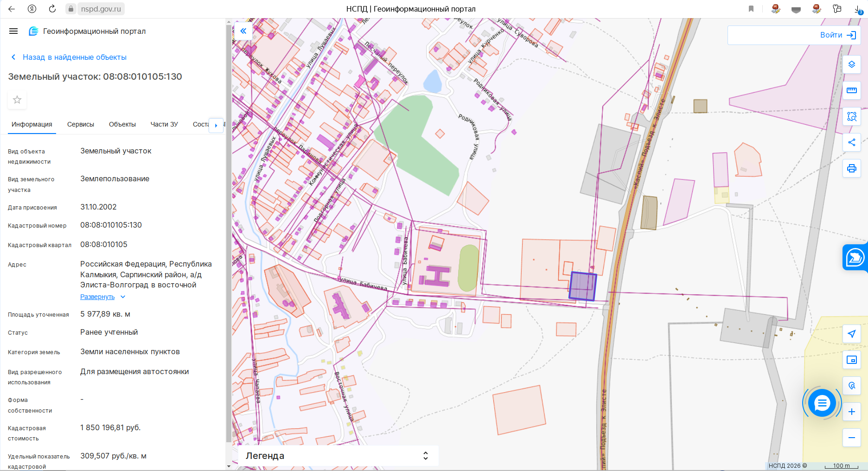This screenshot has height=471, width=868.
Task: Open the Части ЗУ tab
Action: pos(164,124)
